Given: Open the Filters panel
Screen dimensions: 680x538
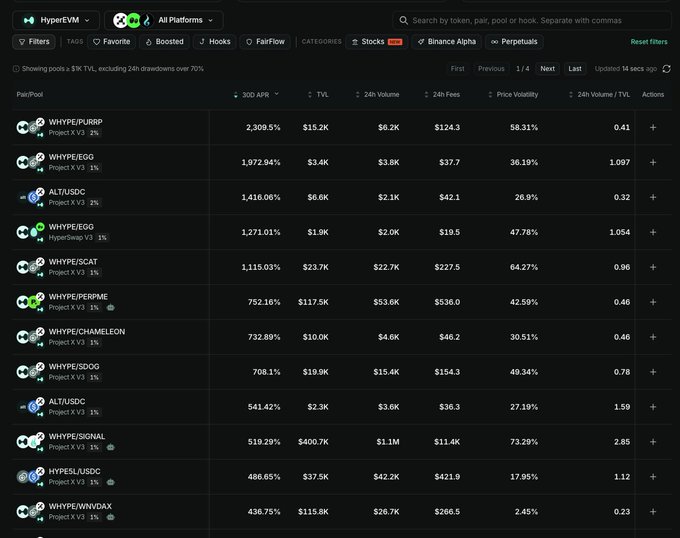Looking at the screenshot, I should click(x=34, y=42).
